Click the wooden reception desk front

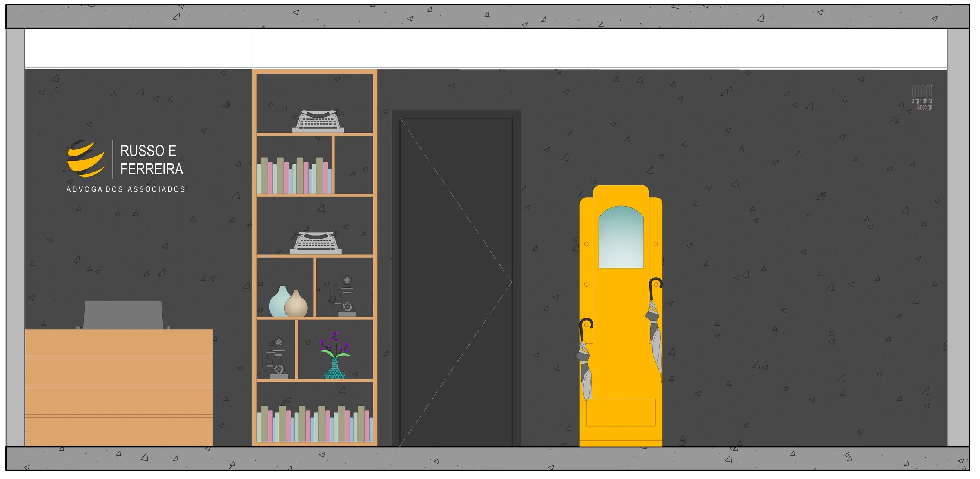point(119,388)
